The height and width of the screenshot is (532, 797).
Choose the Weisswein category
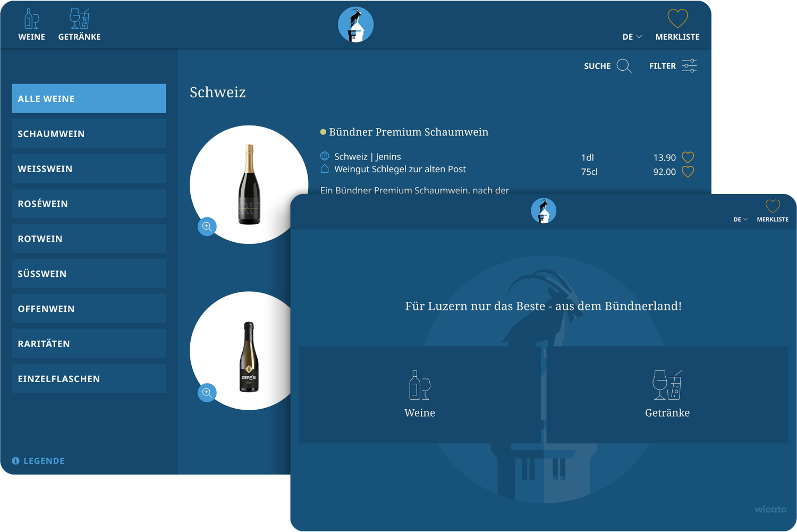tap(89, 168)
